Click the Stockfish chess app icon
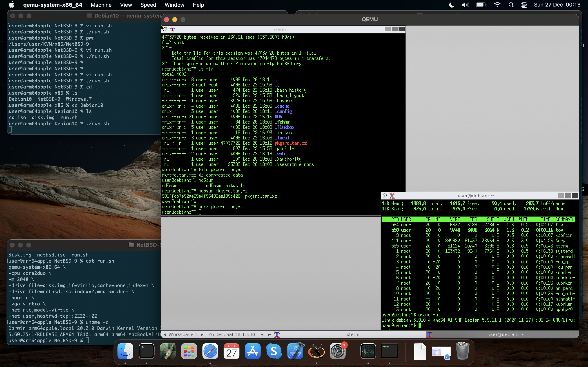This screenshot has height=367, width=588. 168,351
